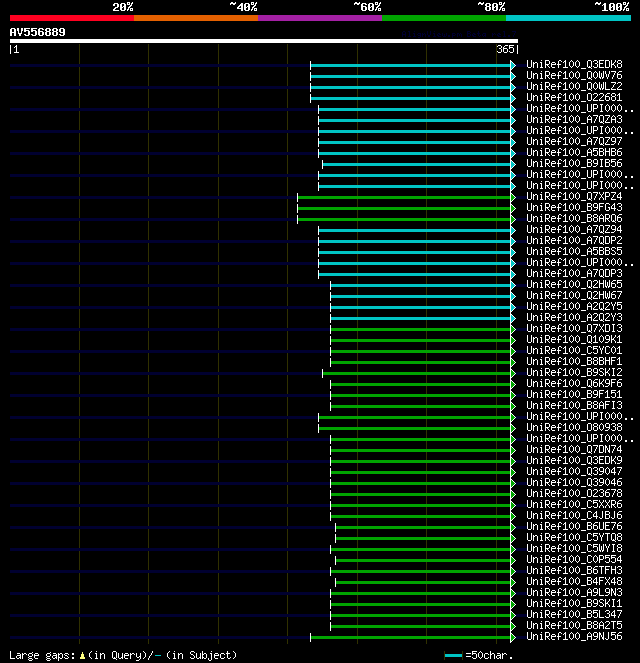Click the green alignment bar for Q7XPZ4
Viewport: 640px width, 663px height.
tap(404, 197)
